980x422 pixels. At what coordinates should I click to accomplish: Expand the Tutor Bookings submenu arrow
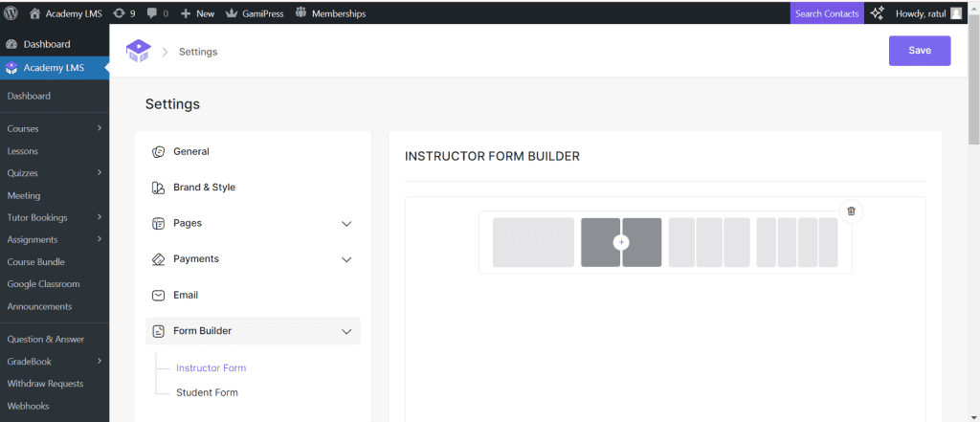(x=100, y=217)
